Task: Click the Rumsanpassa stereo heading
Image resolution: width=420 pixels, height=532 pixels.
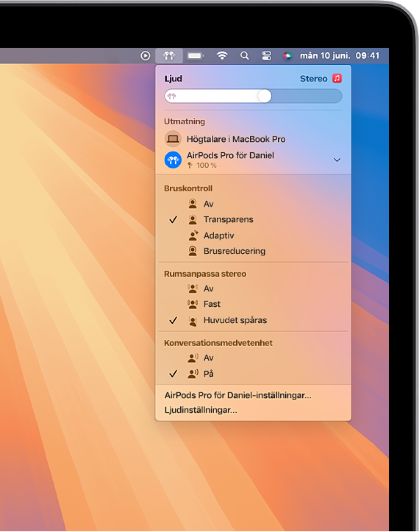Action: click(x=205, y=274)
